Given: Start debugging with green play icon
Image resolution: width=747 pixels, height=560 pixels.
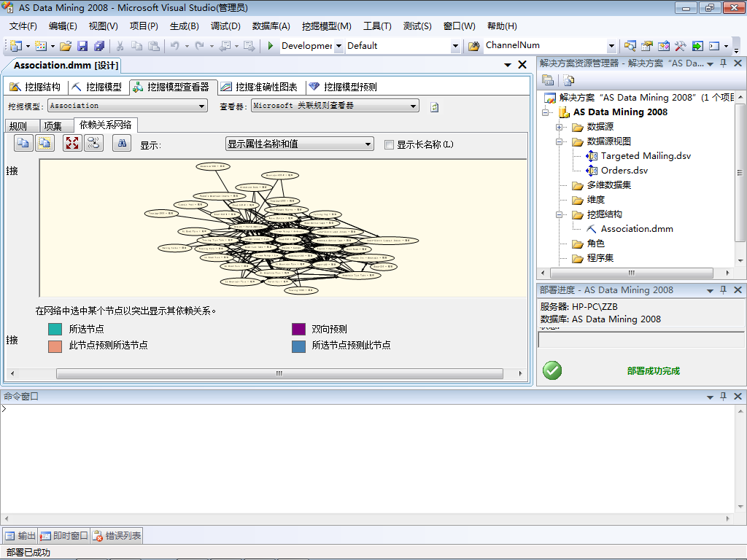Looking at the screenshot, I should click(270, 46).
